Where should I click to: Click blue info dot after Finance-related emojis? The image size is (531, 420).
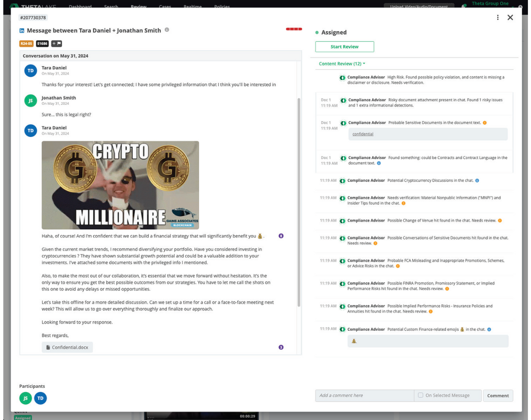[x=489, y=329]
